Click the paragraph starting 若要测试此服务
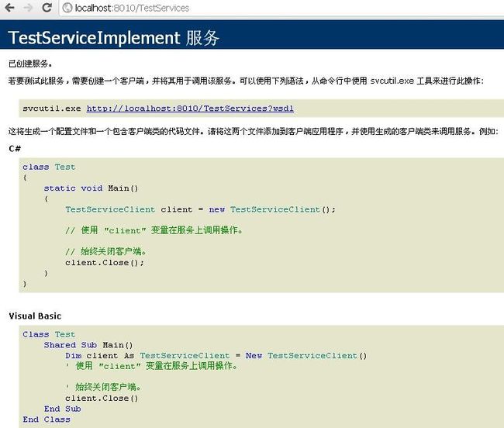504x428 pixels. 246,81
